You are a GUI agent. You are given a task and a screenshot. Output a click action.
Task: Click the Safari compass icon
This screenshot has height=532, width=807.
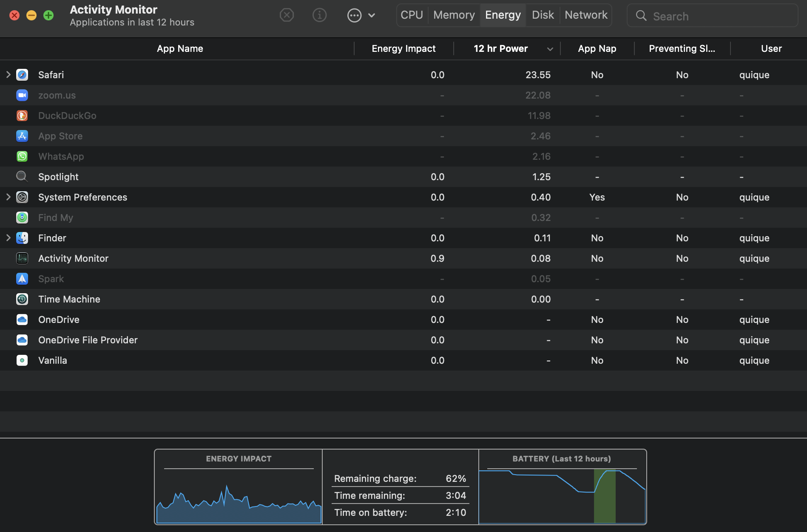click(x=22, y=75)
